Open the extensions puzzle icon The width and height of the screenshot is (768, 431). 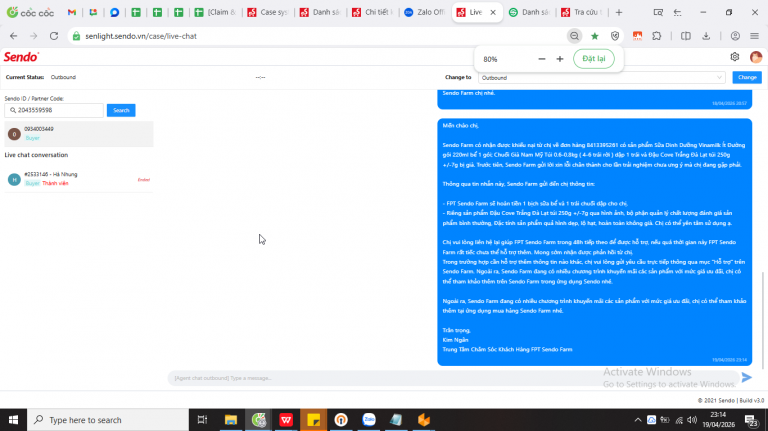point(657,36)
